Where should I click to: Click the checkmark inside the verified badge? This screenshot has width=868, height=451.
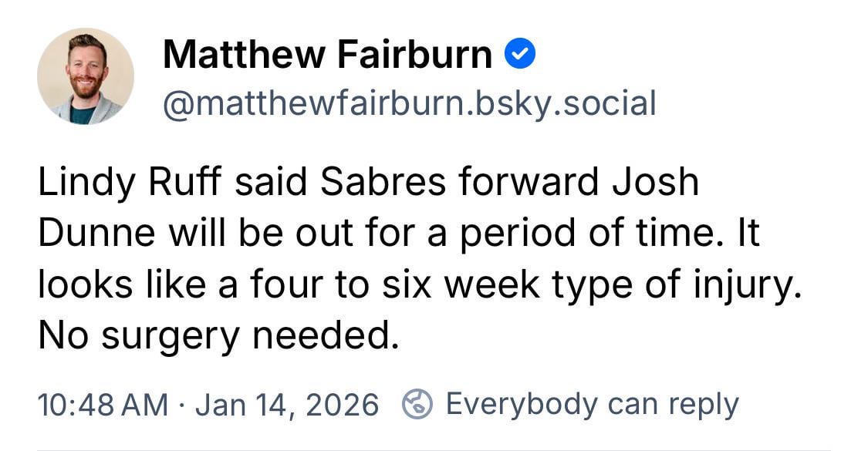(x=521, y=52)
